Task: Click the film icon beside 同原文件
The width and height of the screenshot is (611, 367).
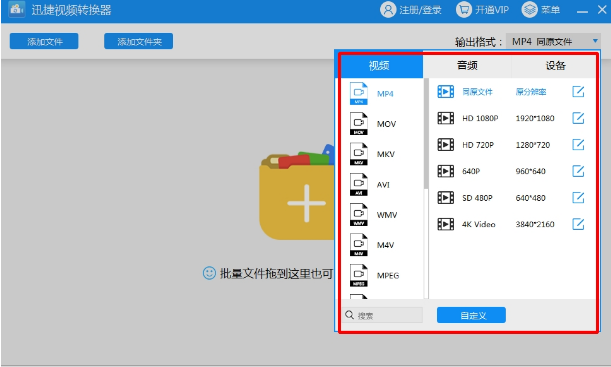Action: point(446,92)
